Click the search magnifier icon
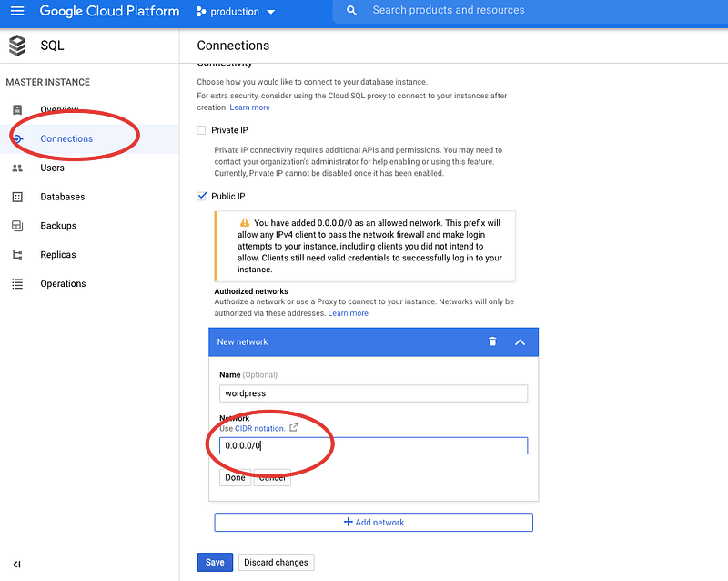 351,10
